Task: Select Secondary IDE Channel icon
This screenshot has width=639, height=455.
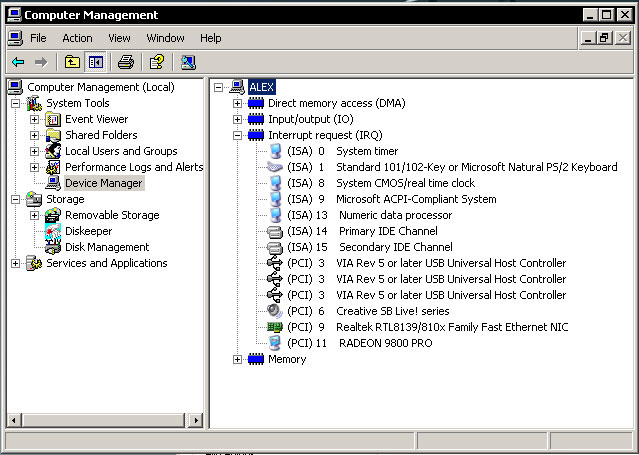Action: pyautogui.click(x=275, y=247)
